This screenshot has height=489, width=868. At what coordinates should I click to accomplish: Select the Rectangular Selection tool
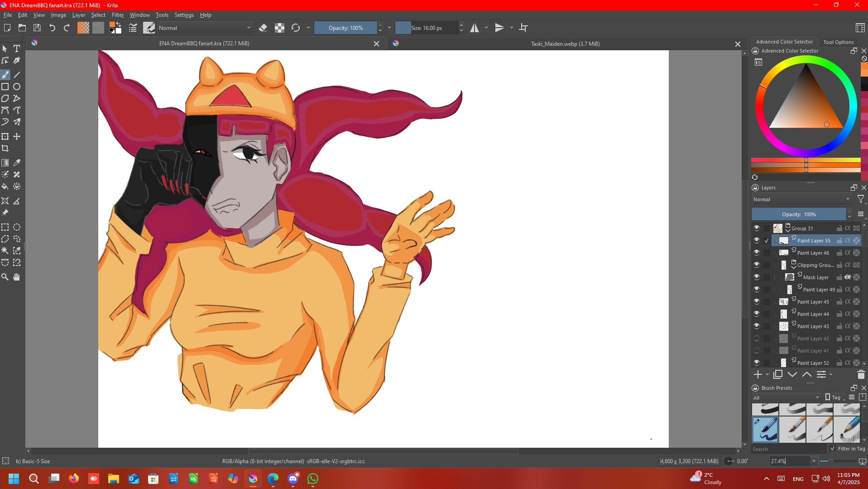[5, 227]
